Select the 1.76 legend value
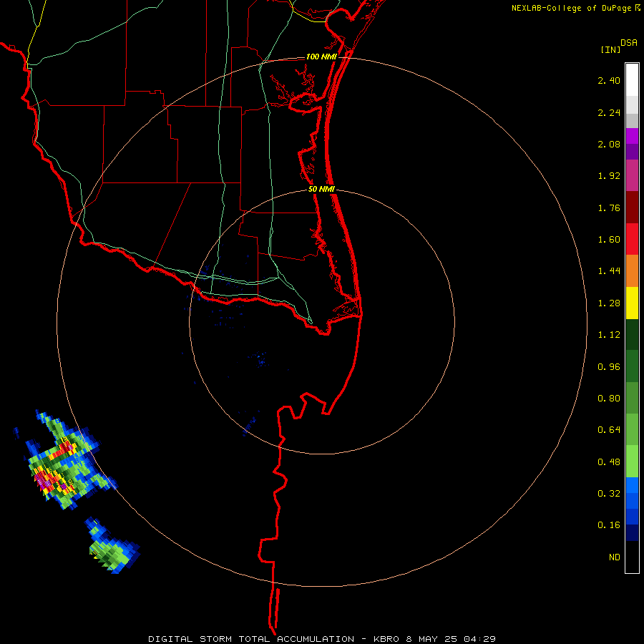The width and height of the screenshot is (644, 644). (x=609, y=208)
